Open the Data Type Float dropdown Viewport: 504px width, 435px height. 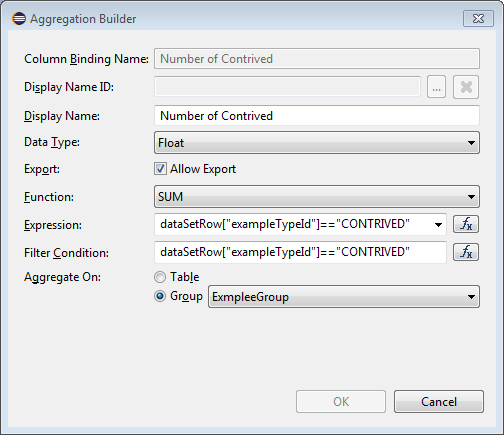(x=317, y=143)
